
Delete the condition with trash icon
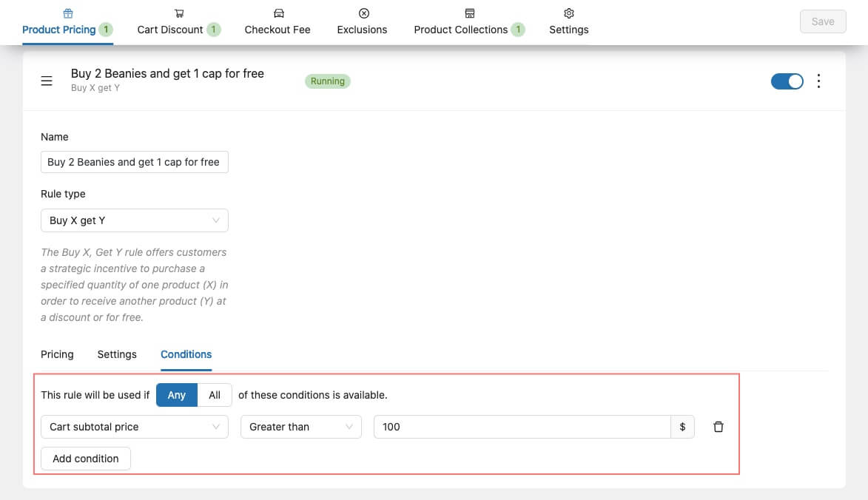pyautogui.click(x=718, y=427)
